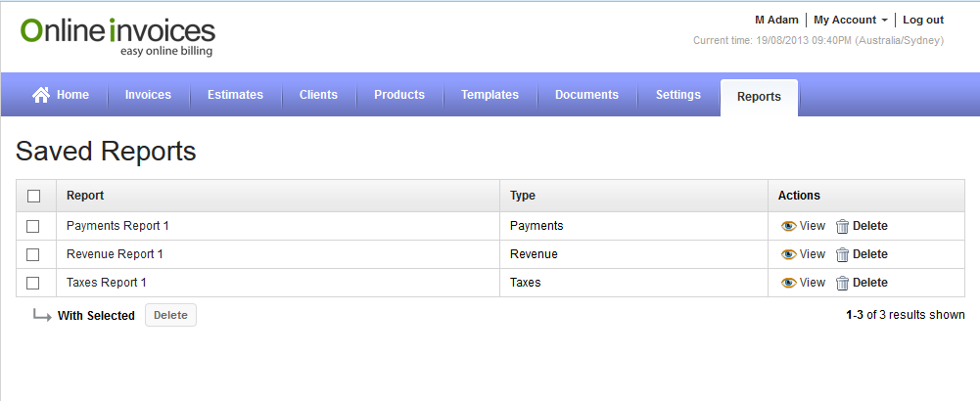Click the eye icon for Revenue Report 1
Image resolution: width=980 pixels, height=401 pixels.
(788, 254)
